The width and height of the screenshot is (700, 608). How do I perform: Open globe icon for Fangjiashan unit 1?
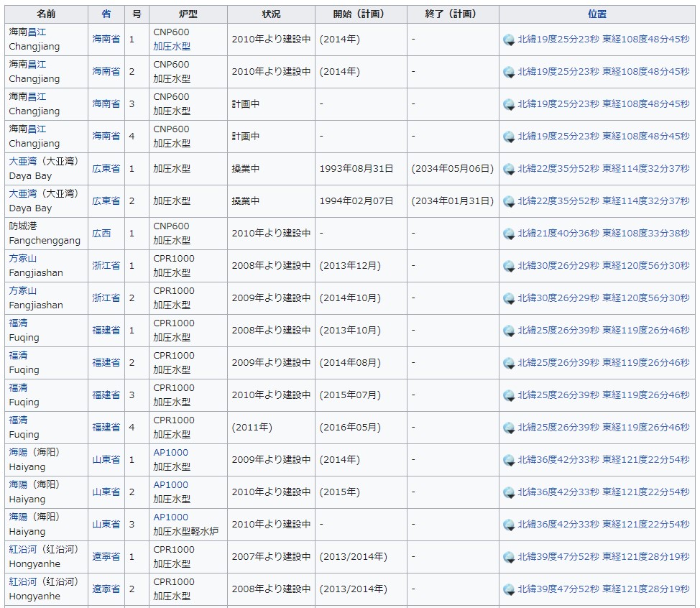(509, 267)
